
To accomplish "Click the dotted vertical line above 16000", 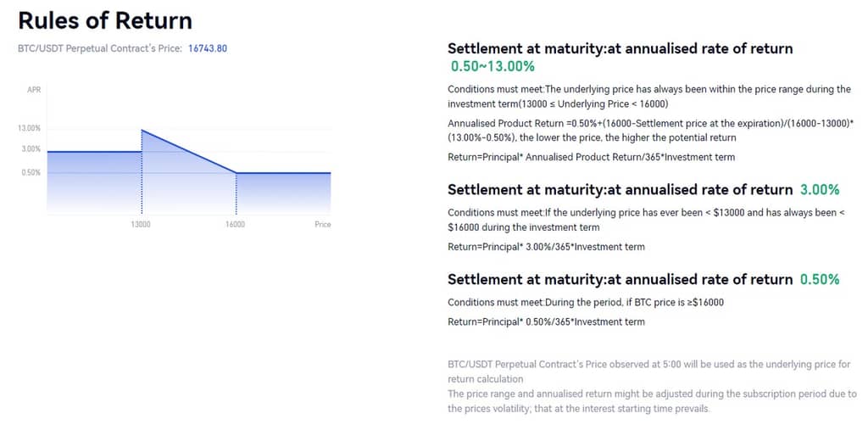I will (236, 193).
